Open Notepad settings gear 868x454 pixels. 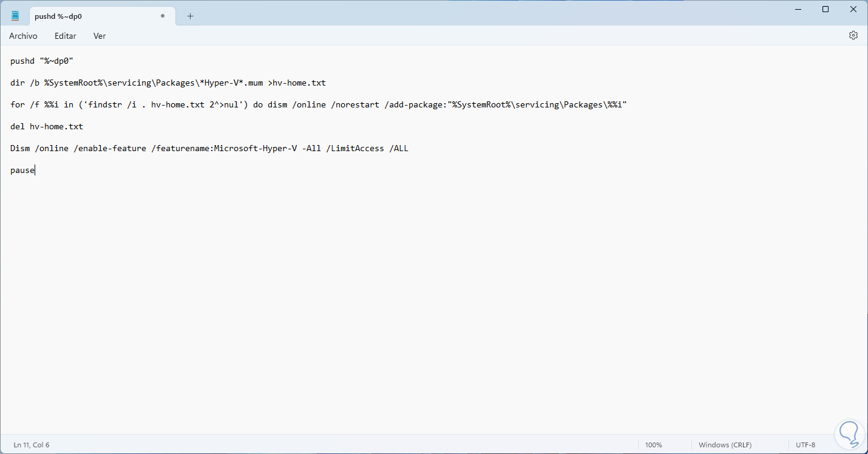[853, 36]
